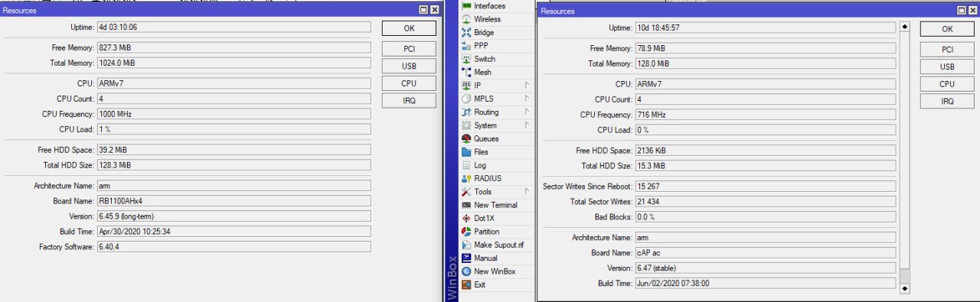
Task: Click Version field 6.45.9 (long-term)
Action: [x=234, y=216]
